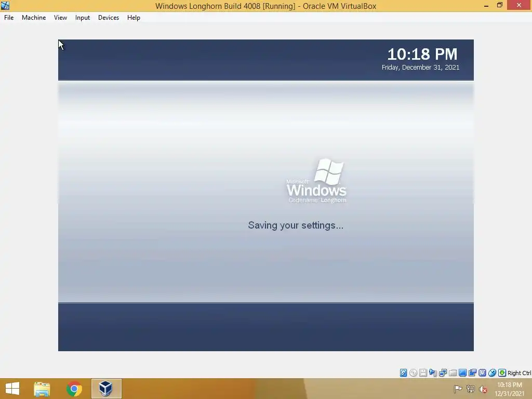The width and height of the screenshot is (532, 399).
Task: Open the Machine menu
Action: point(34,18)
